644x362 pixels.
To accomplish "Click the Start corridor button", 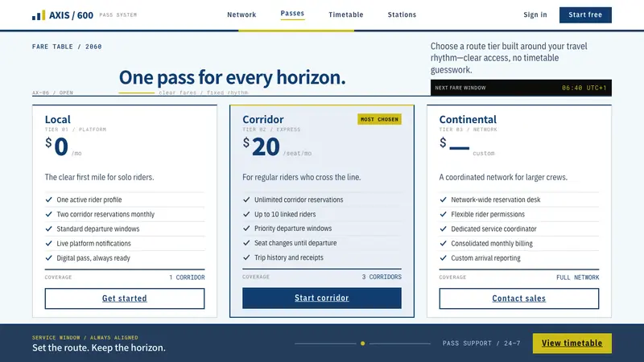I will click(x=321, y=298).
